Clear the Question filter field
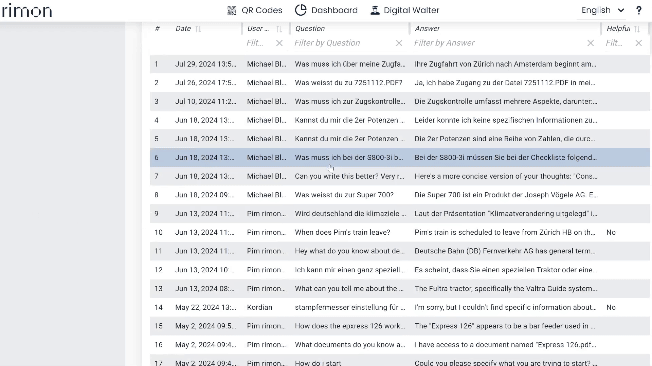The height and width of the screenshot is (366, 652). click(x=399, y=43)
